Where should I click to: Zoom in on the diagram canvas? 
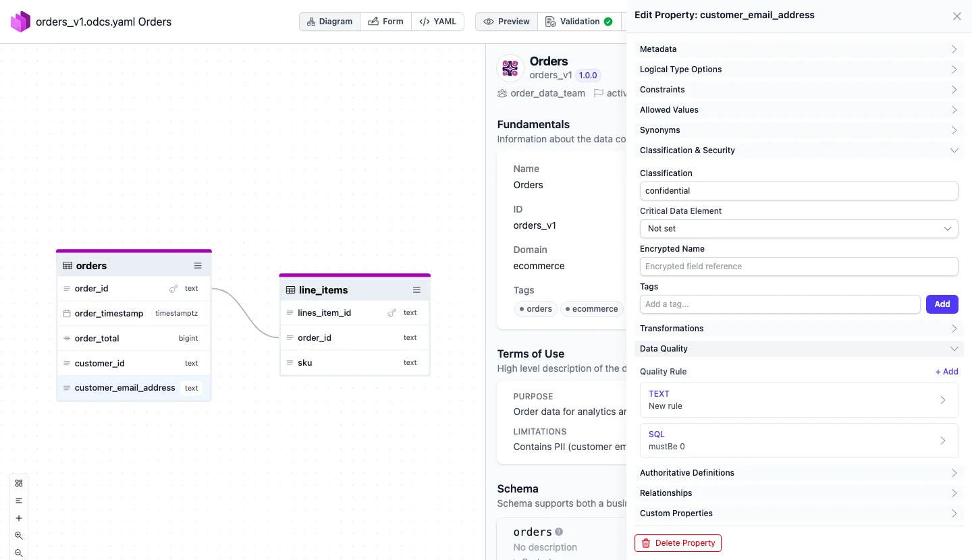point(19,536)
